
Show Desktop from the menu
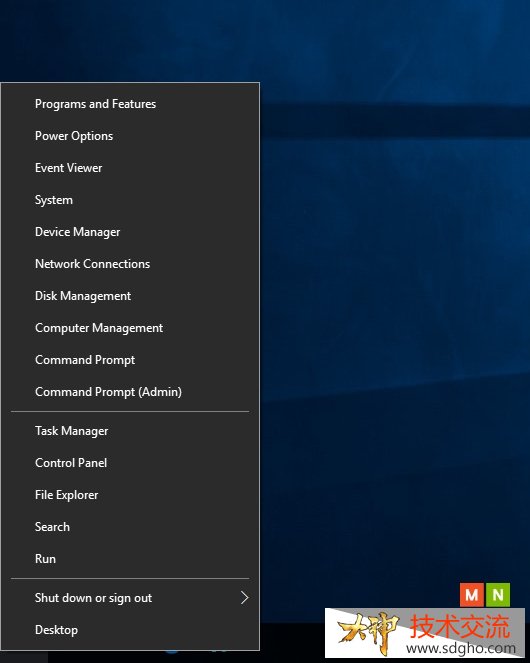coord(130,630)
